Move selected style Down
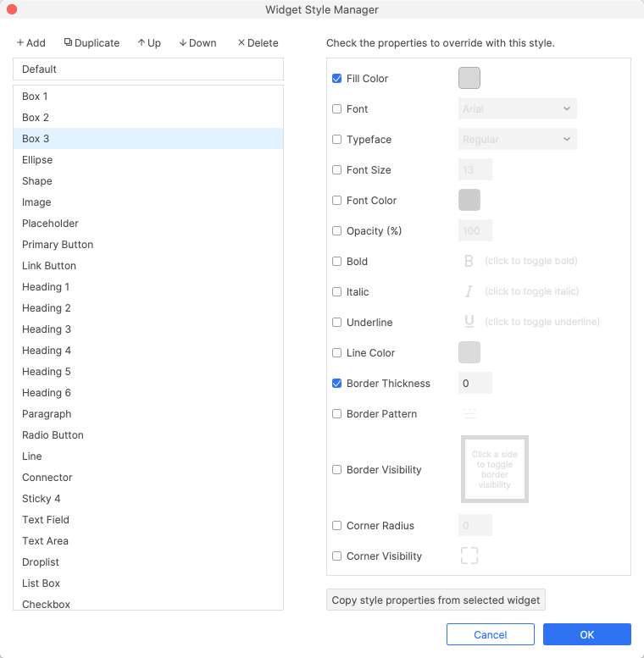This screenshot has width=644, height=658. tap(197, 43)
